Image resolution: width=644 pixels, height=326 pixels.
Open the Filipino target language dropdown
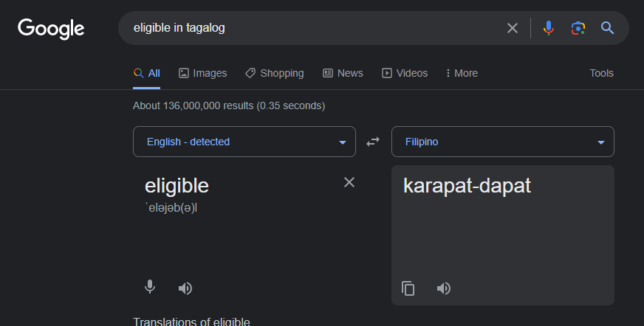503,142
